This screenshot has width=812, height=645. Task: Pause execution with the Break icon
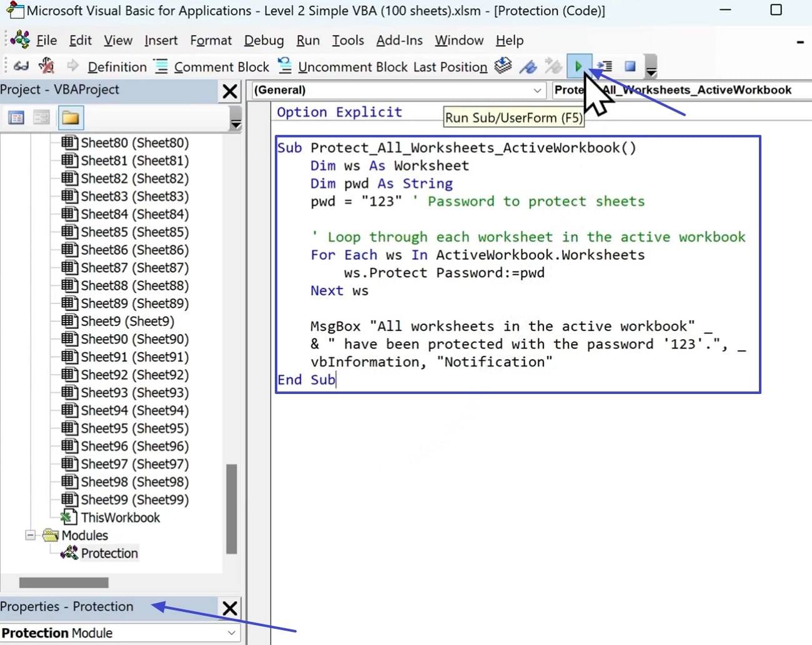click(x=604, y=66)
